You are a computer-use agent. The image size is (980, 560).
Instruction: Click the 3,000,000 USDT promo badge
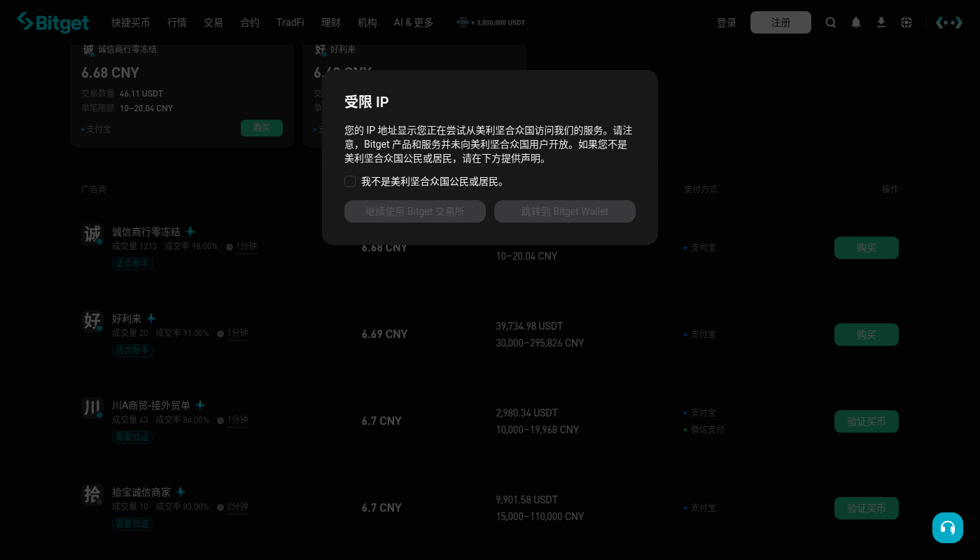click(491, 22)
